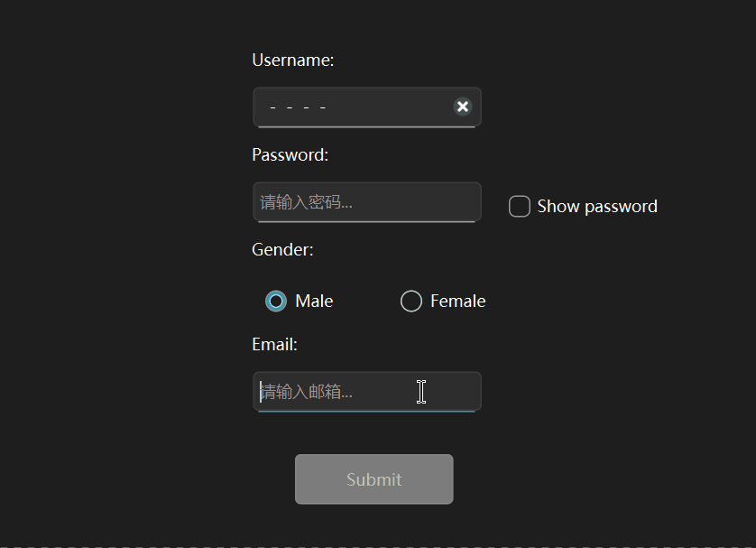Click the "Username:" field label
Viewport: 756px width, 548px height.
point(293,60)
